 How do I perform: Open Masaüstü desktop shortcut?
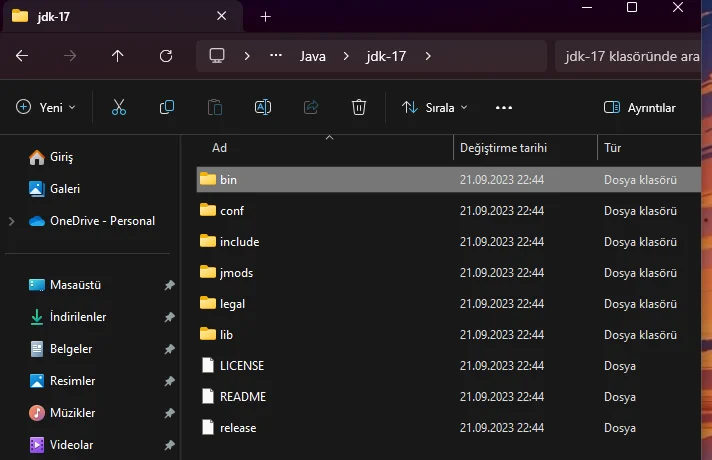tap(64, 285)
